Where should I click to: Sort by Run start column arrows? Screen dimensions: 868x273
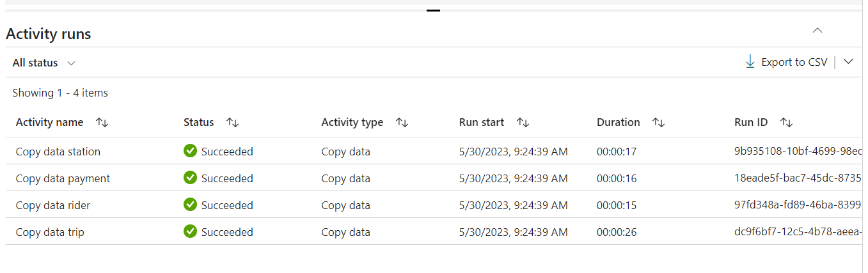coord(523,123)
